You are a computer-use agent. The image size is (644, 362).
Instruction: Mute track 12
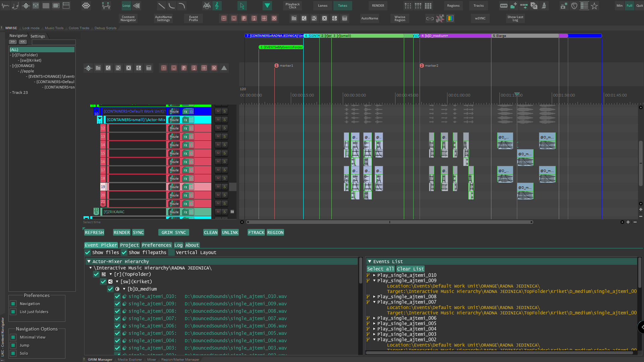[x=218, y=128]
